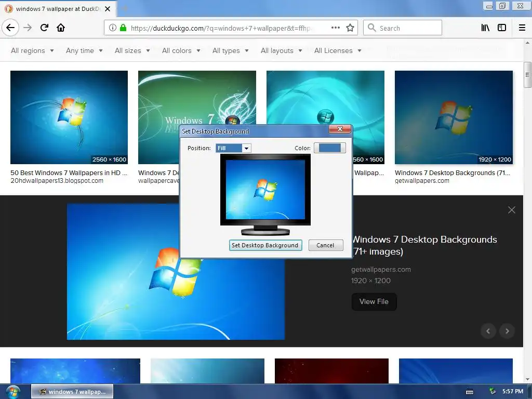
Task: Expand the All colors filter
Action: pos(181,50)
